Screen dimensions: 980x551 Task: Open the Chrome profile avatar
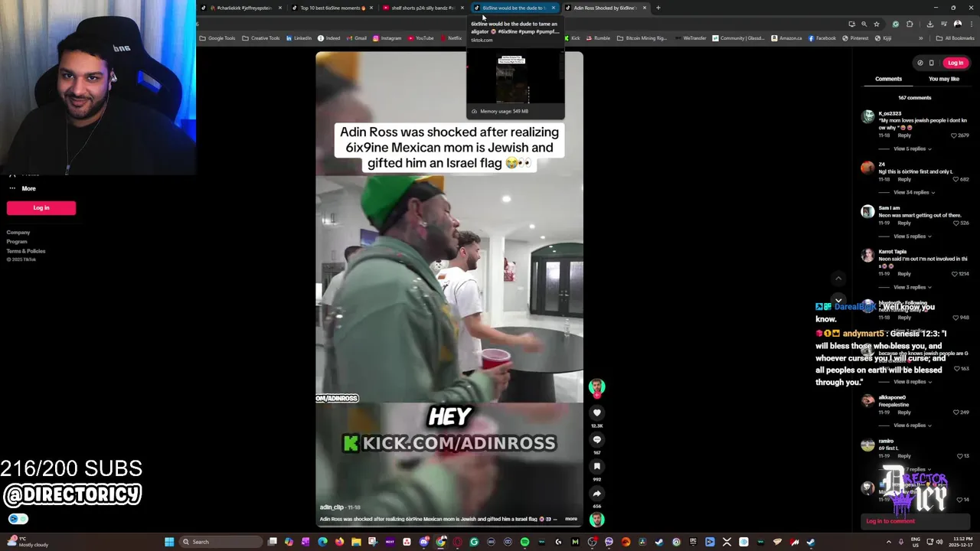[x=957, y=24]
